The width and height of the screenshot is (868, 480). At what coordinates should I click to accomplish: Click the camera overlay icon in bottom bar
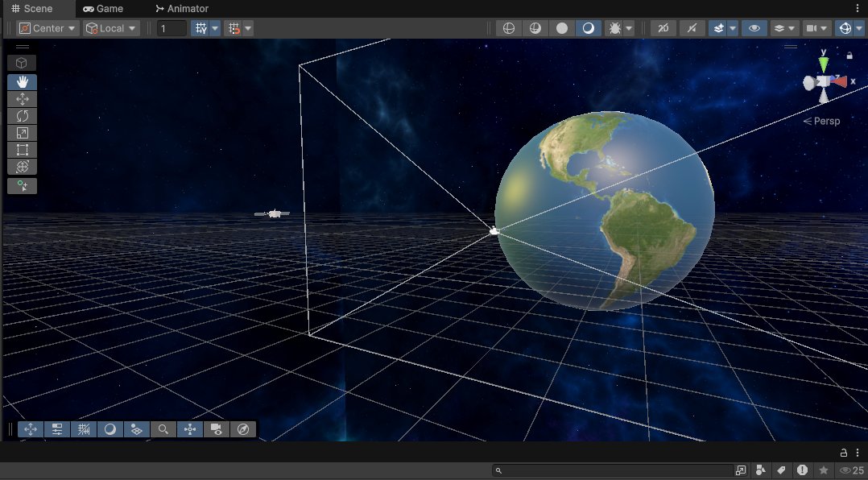click(x=217, y=429)
